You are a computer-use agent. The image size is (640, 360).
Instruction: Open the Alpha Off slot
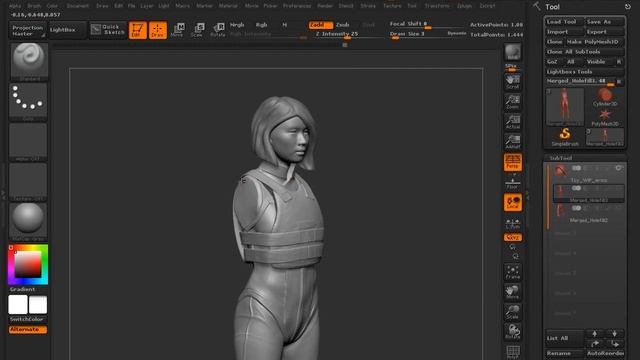(28, 142)
